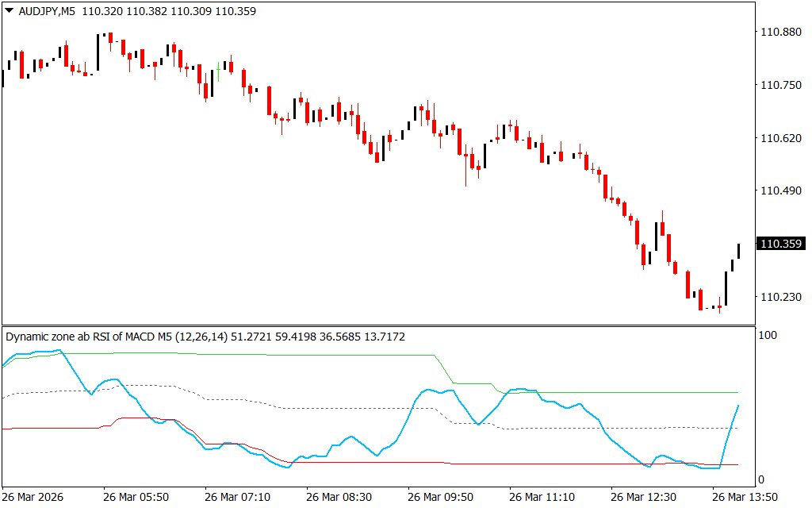This screenshot has width=812, height=508.
Task: Click the 110.230 price scale value
Action: pos(779,297)
